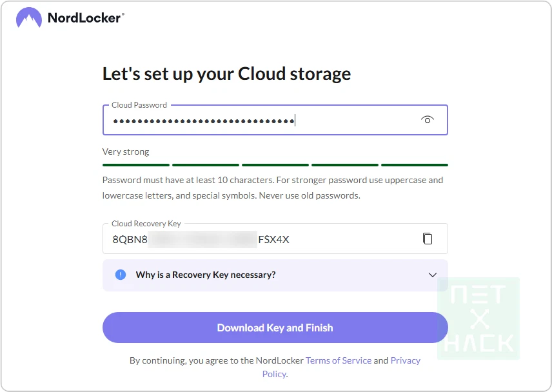Open "Why is a Recovery Key necessary?" text
The width and height of the screenshot is (552, 392).
[x=206, y=275]
